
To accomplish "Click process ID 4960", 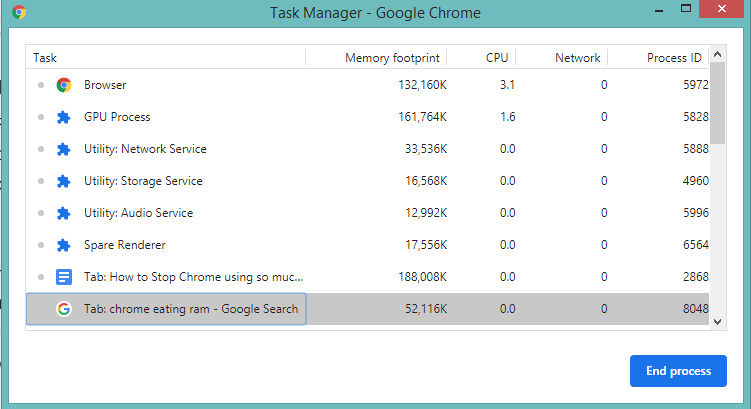I will click(x=696, y=182).
